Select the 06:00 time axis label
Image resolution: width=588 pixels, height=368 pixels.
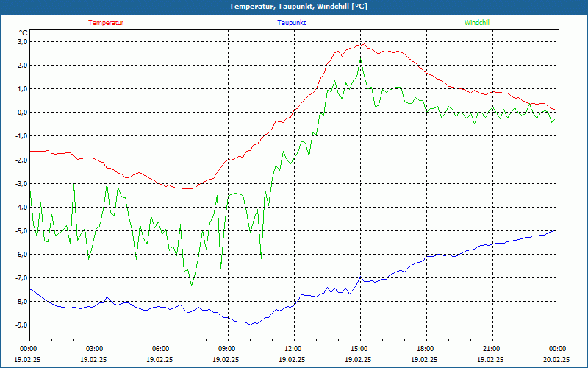coord(161,348)
